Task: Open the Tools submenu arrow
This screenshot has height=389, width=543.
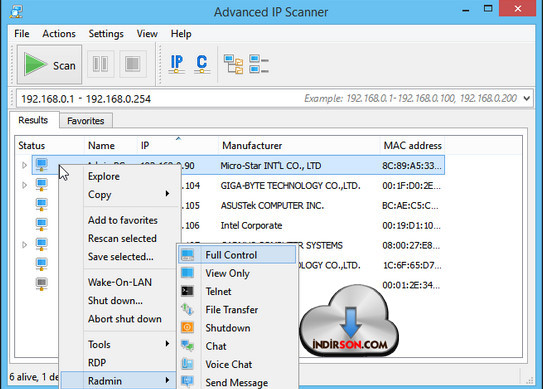Action: click(167, 344)
